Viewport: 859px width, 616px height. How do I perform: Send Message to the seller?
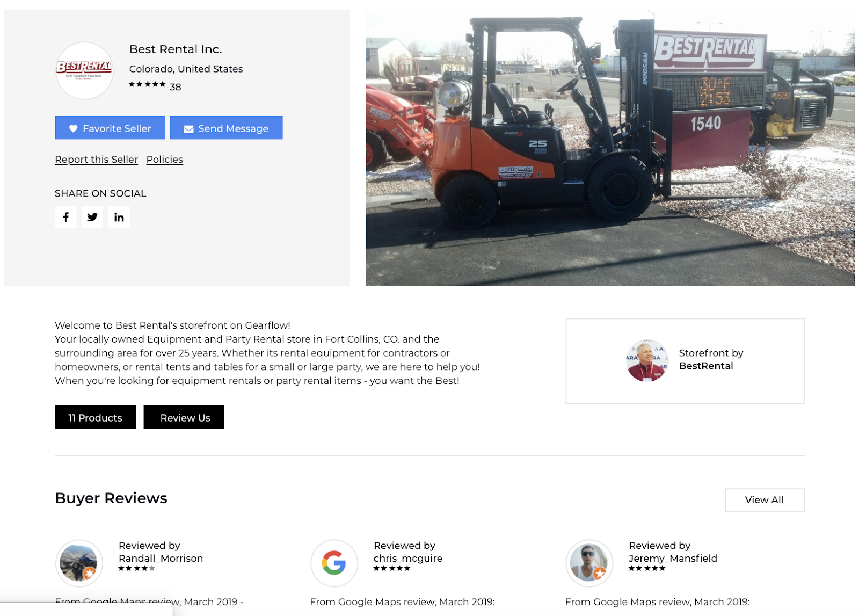point(226,128)
